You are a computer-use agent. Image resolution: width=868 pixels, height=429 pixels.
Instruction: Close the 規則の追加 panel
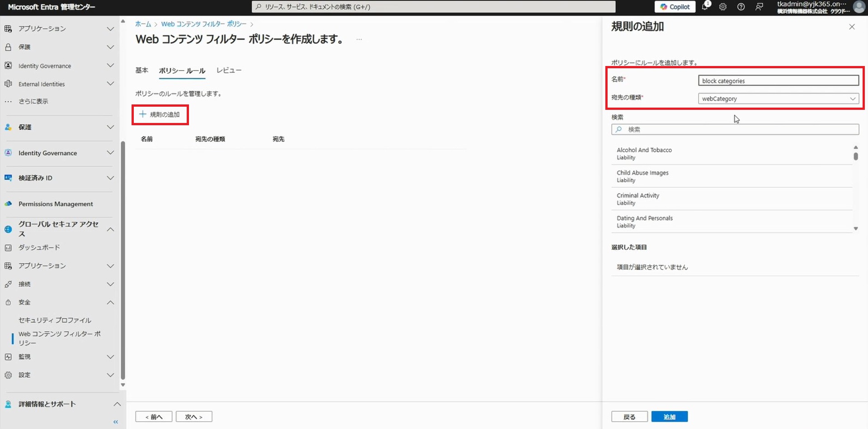click(x=852, y=27)
